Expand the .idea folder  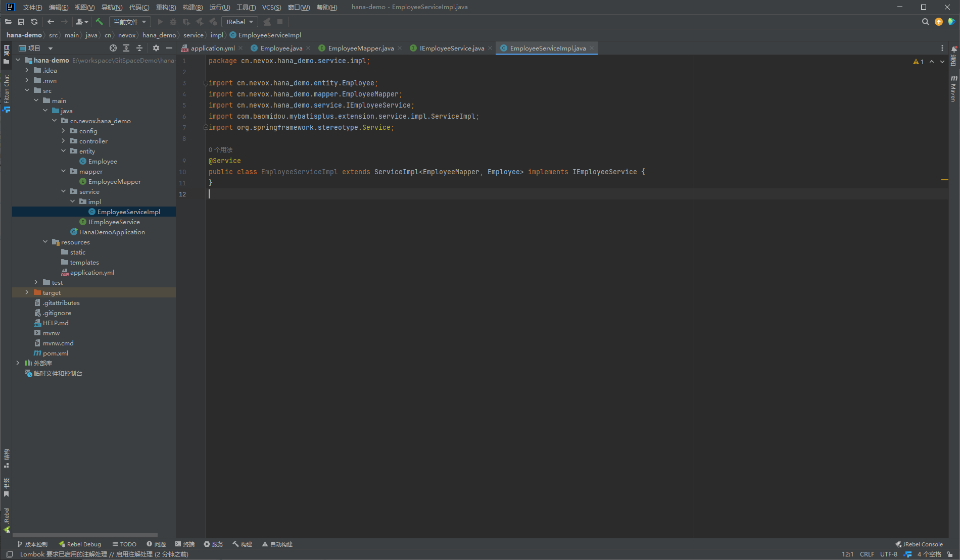[x=27, y=70]
